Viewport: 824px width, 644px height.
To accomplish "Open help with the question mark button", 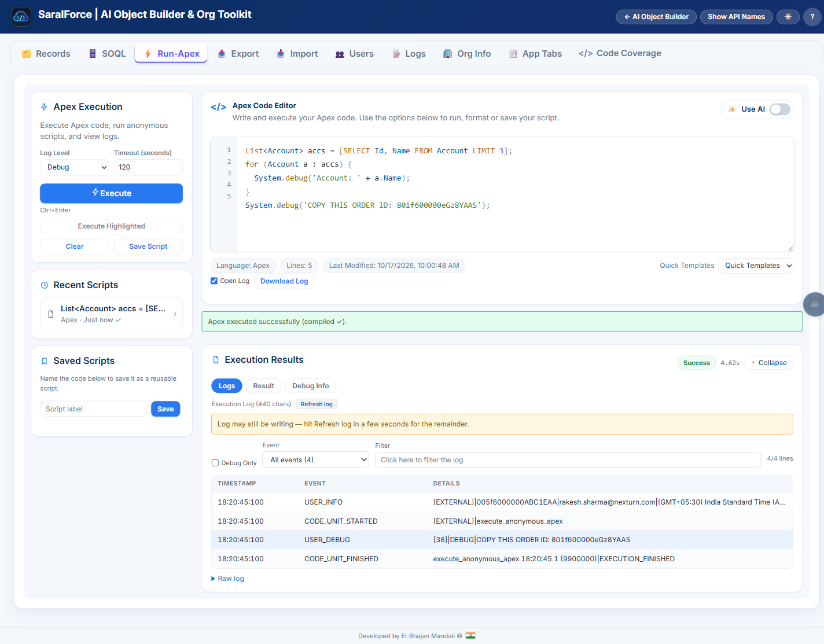I will coord(812,17).
